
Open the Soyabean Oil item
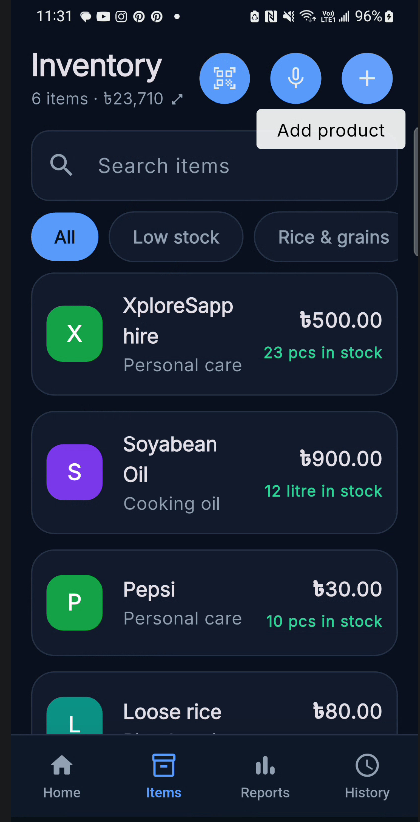[214, 472]
